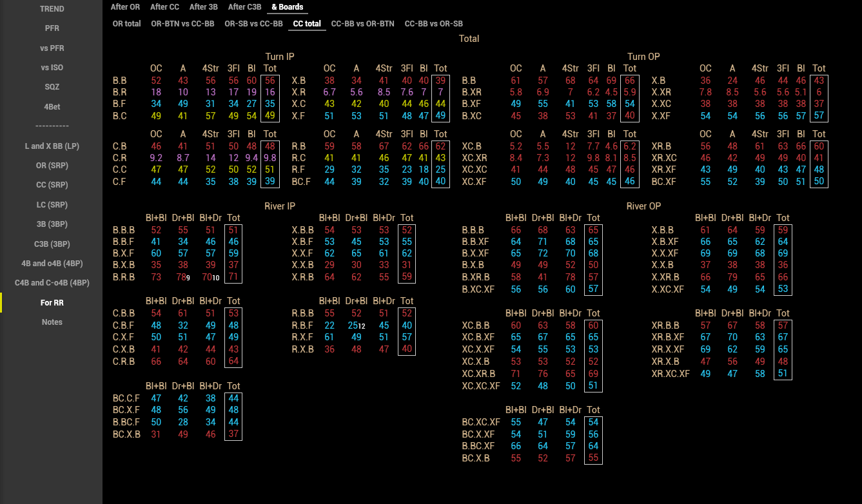Viewport: 862px width, 504px height.
Task: Click the River IP BC.X.B Tot value 37
Action: pyautogui.click(x=233, y=434)
